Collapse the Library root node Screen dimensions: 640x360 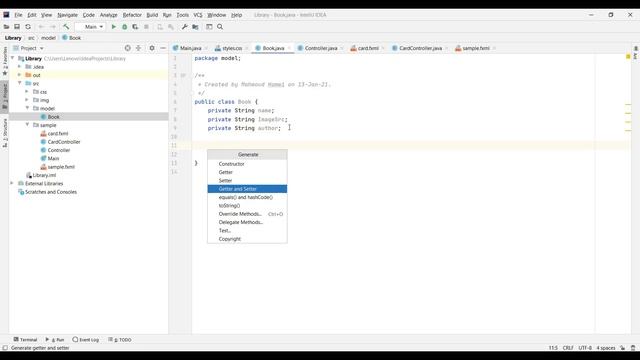click(13, 58)
